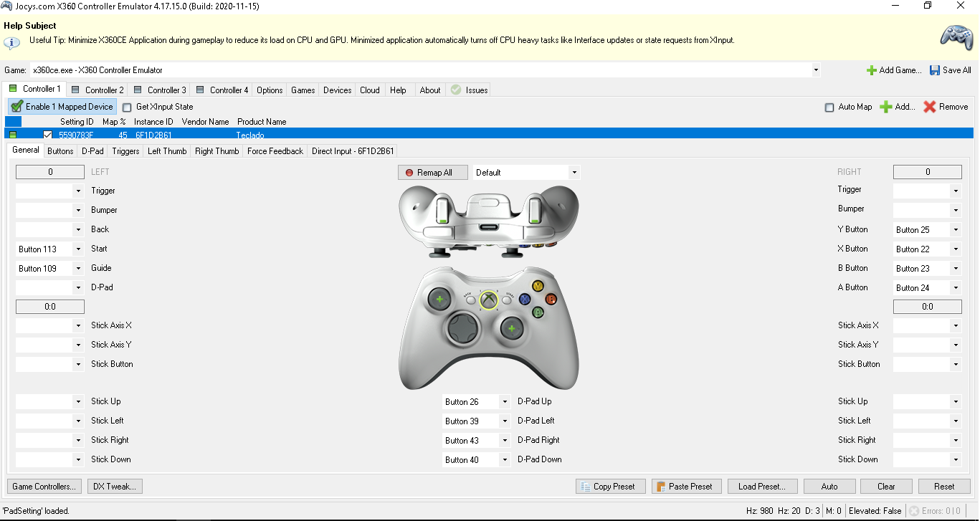Open the Games tab
Image resolution: width=980 pixels, height=521 pixels.
pyautogui.click(x=303, y=90)
